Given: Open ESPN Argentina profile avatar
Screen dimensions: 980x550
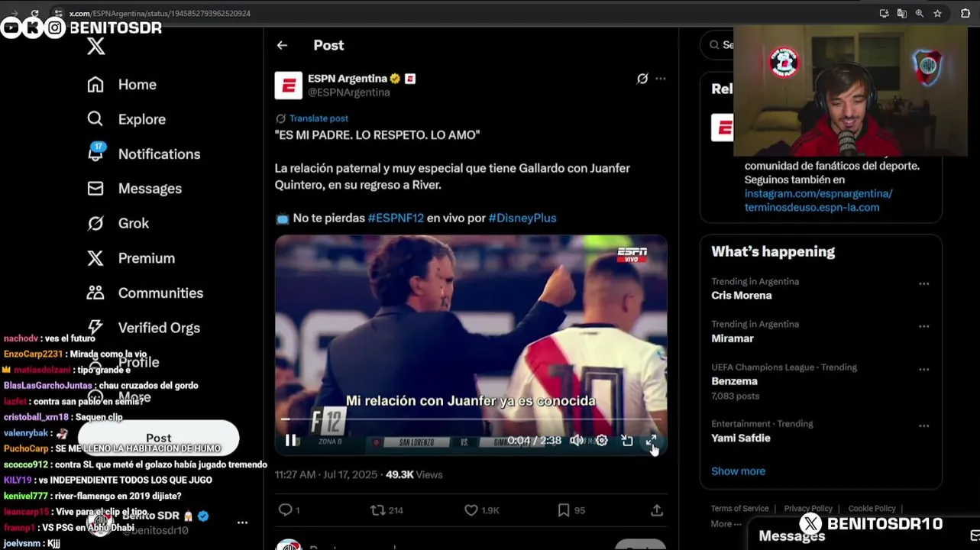Looking at the screenshot, I should [289, 86].
